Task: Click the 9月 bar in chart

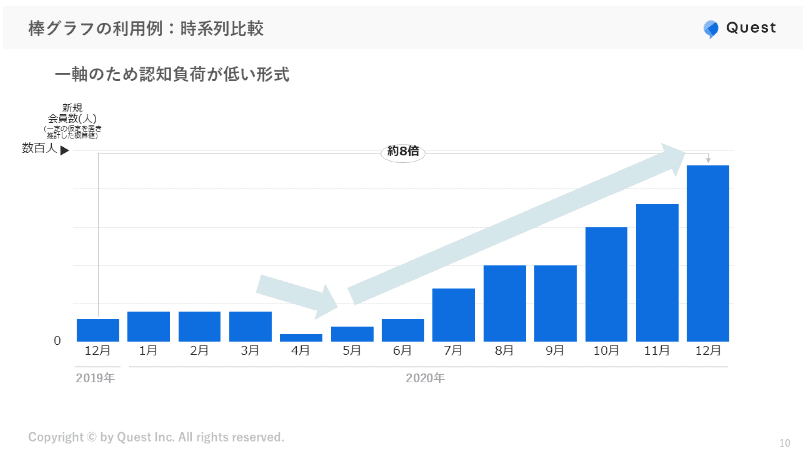Action: [x=556, y=303]
